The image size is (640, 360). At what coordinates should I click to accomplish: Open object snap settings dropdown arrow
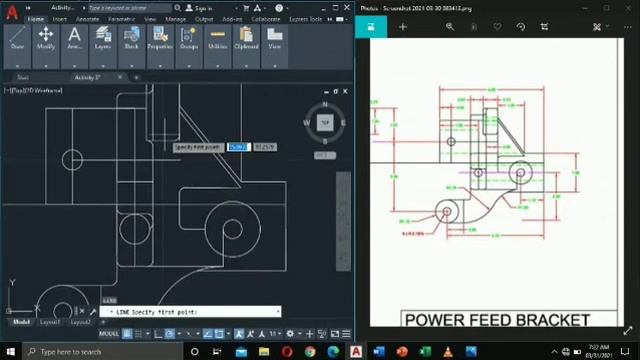(228, 334)
